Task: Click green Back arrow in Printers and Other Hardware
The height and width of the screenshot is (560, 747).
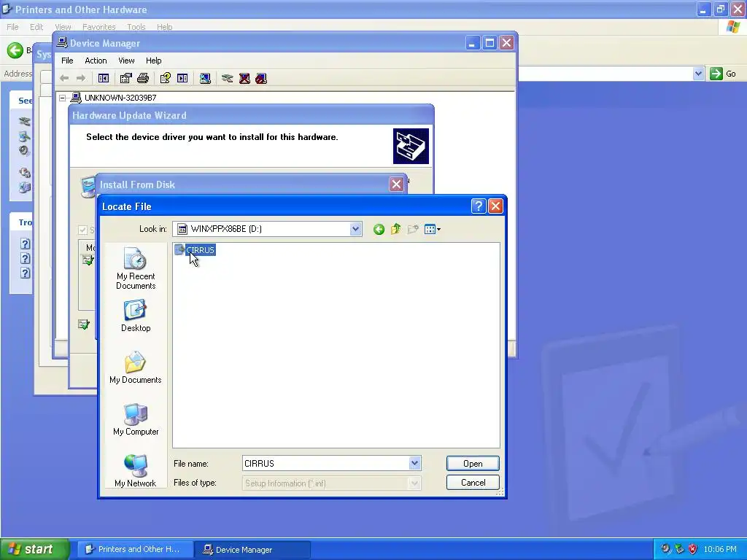Action: coord(15,50)
